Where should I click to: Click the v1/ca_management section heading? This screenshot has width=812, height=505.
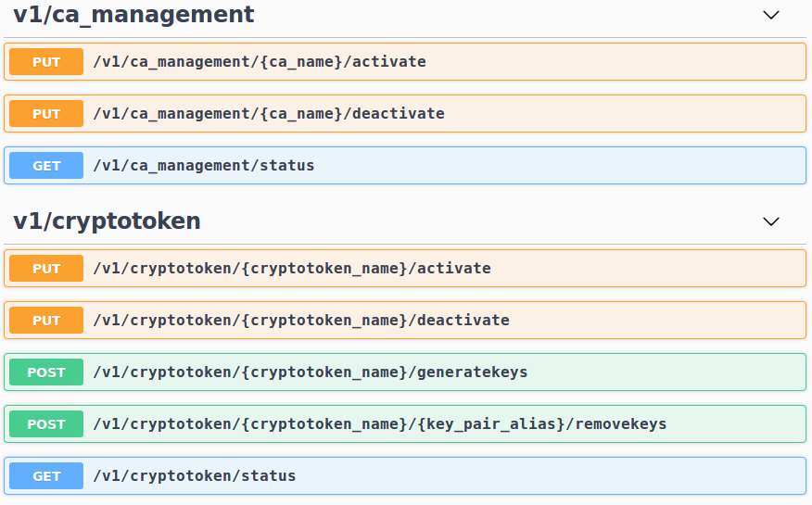[x=133, y=15]
